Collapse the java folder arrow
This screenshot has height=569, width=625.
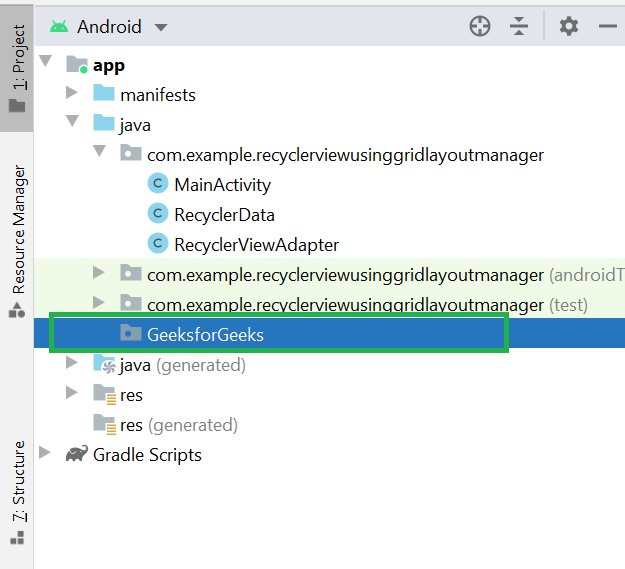tap(71, 124)
